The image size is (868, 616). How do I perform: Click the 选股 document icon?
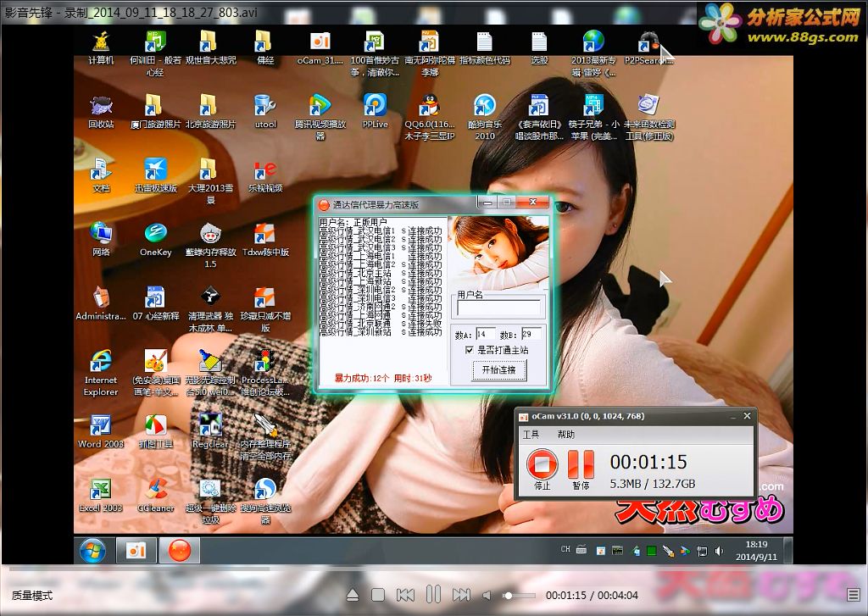(539, 47)
